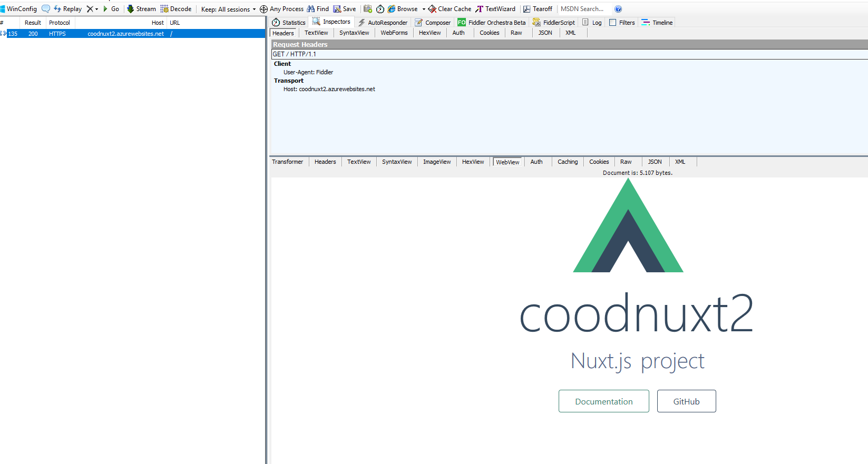The image size is (868, 464).
Task: Sort sessions by URL column
Action: point(216,23)
